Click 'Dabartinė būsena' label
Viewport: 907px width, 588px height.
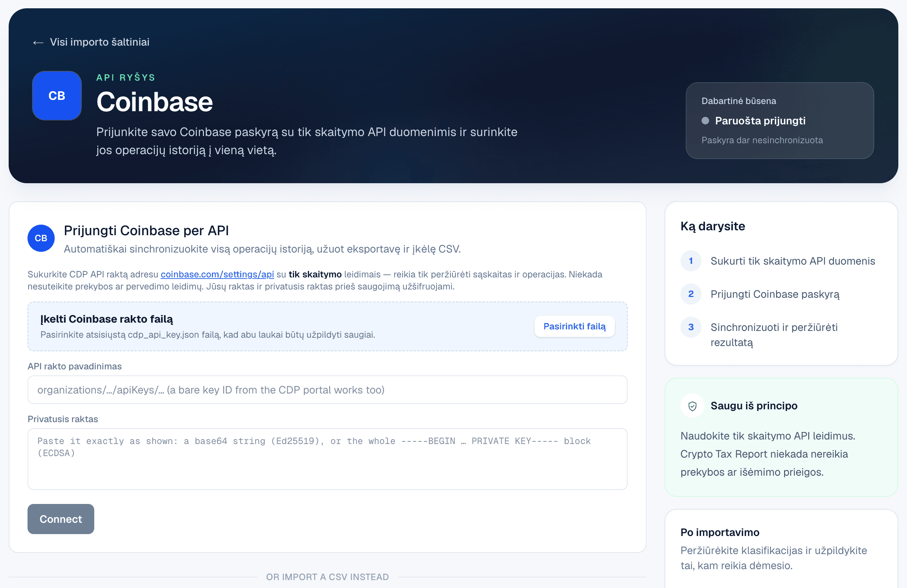click(739, 101)
